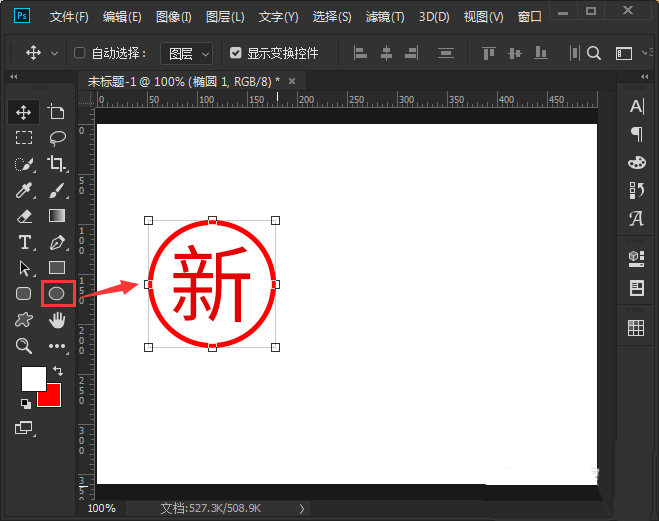Select the Move tool in the toolbox

pos(24,112)
